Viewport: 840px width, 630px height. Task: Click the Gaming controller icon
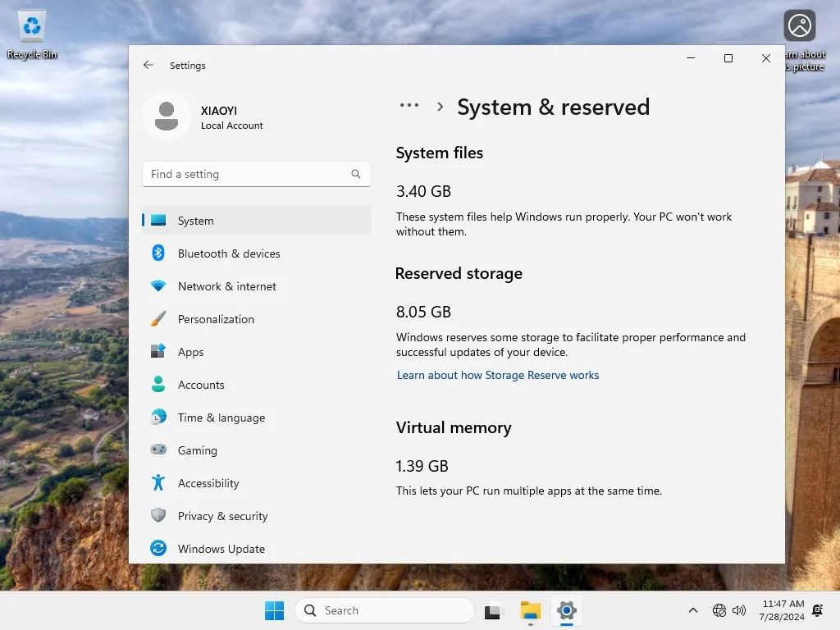point(158,450)
